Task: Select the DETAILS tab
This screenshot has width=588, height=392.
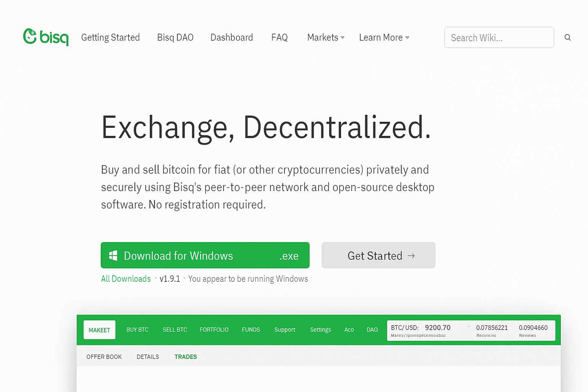Action: point(148,356)
